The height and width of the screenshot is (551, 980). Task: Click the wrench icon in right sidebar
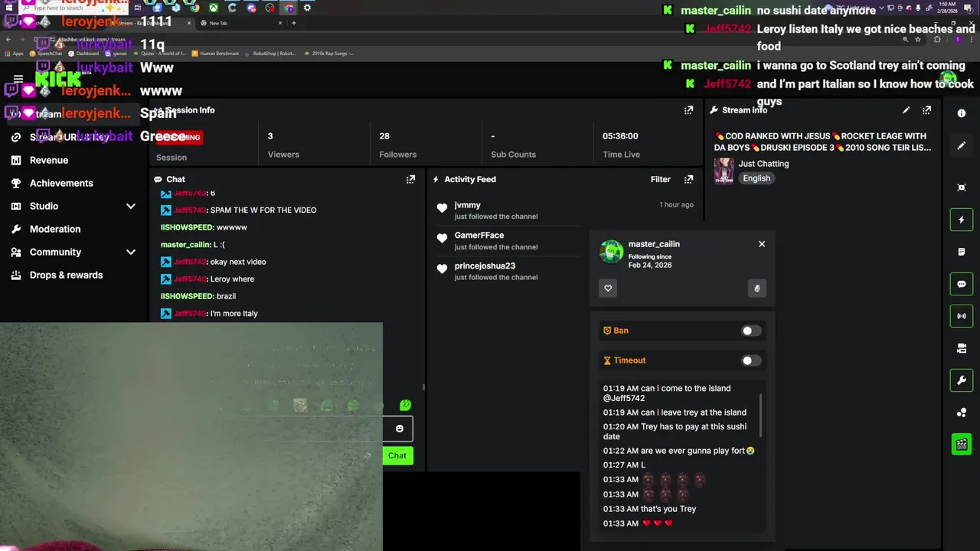tap(962, 380)
